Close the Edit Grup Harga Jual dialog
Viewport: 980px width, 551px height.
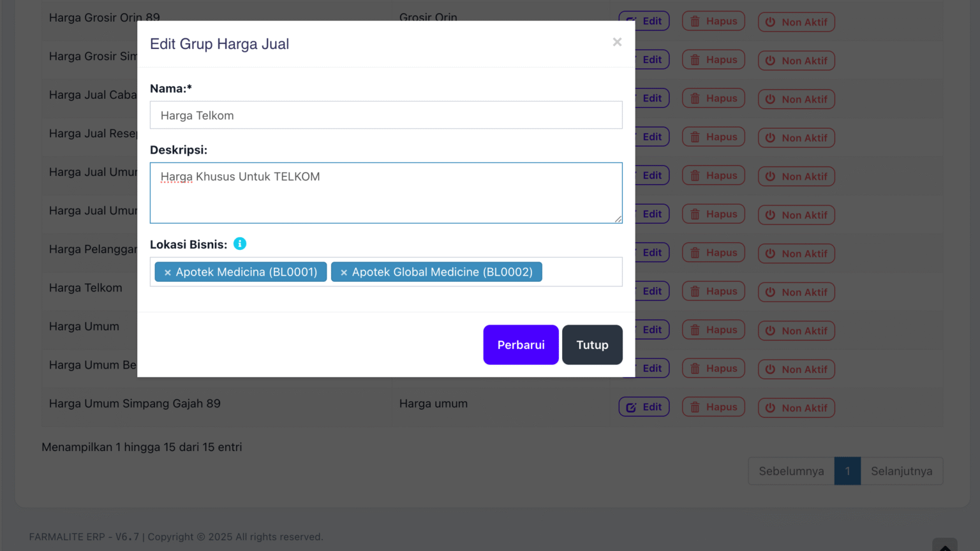pyautogui.click(x=617, y=42)
